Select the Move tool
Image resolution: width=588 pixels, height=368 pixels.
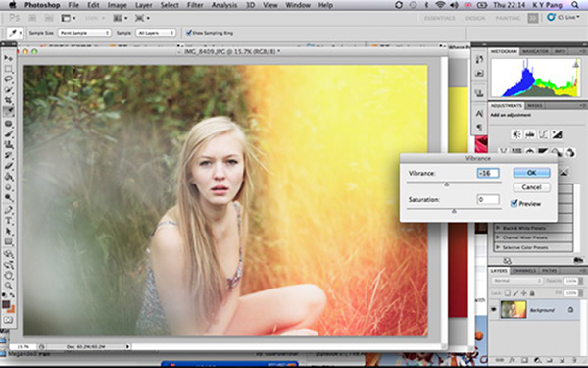[x=8, y=58]
